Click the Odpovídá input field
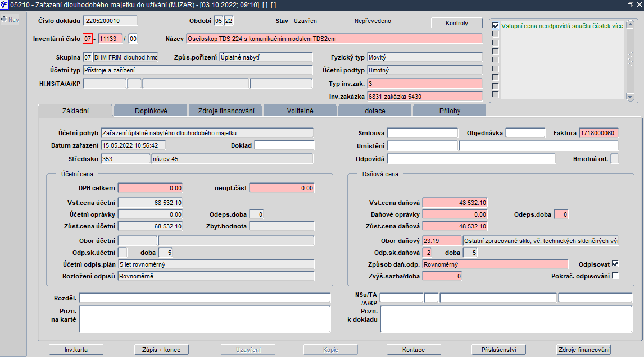The image size is (644, 357). [471, 159]
